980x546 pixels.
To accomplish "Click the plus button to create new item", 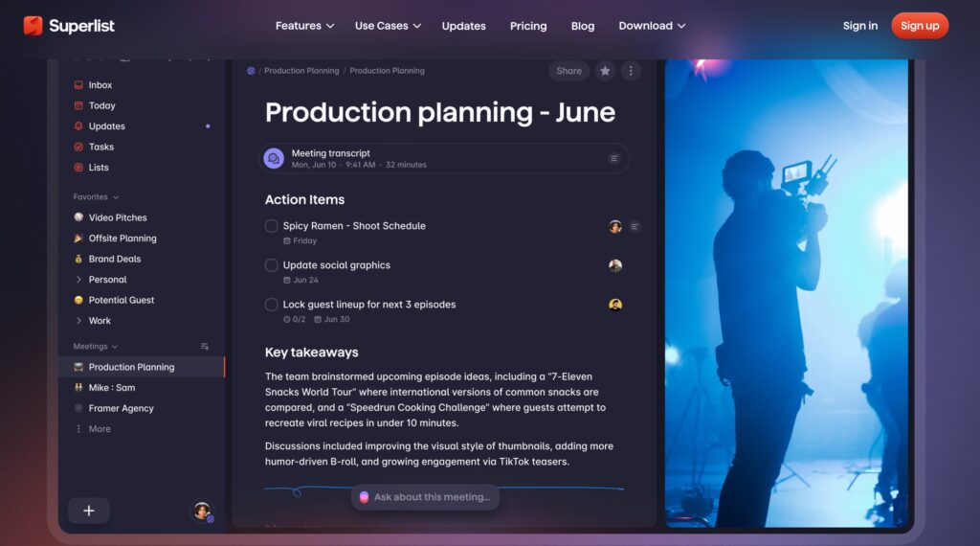I will pos(89,511).
